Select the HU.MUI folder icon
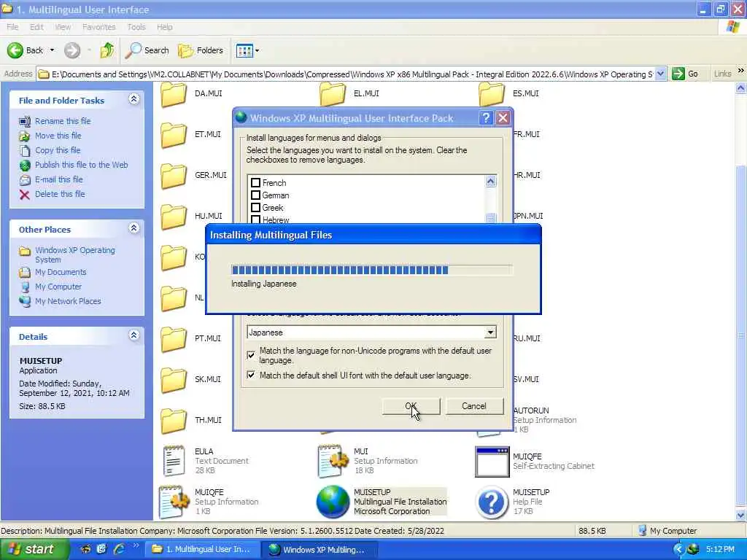 tap(174, 217)
